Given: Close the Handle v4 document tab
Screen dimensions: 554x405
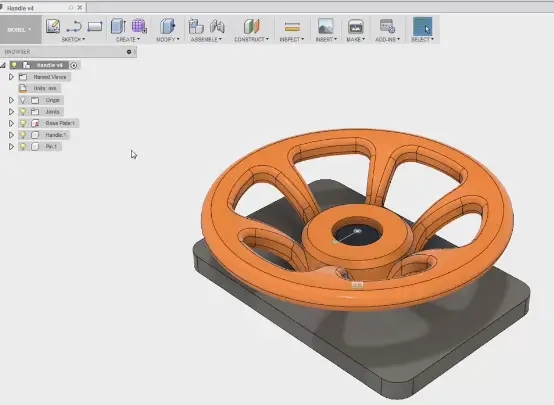Looking at the screenshot, I should click(x=80, y=7).
